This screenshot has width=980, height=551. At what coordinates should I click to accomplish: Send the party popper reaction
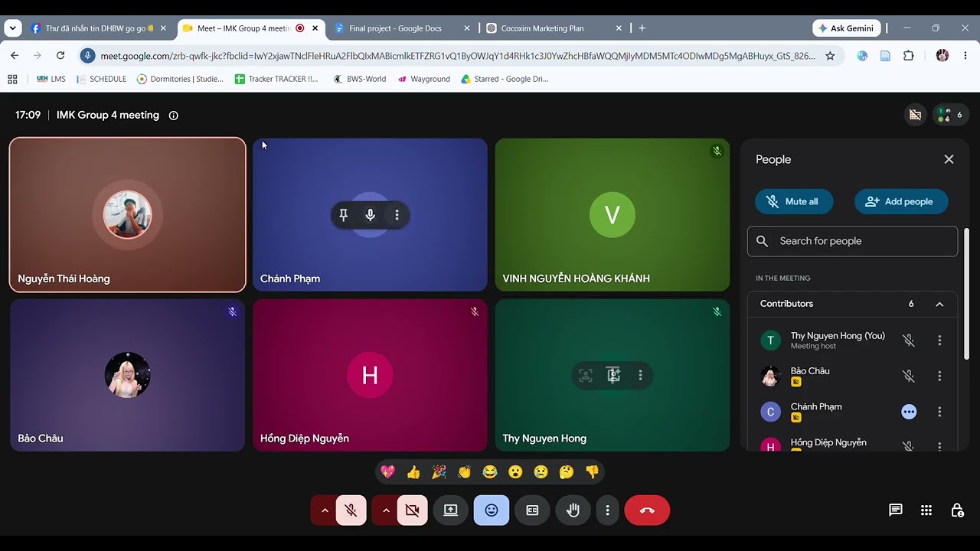(439, 472)
